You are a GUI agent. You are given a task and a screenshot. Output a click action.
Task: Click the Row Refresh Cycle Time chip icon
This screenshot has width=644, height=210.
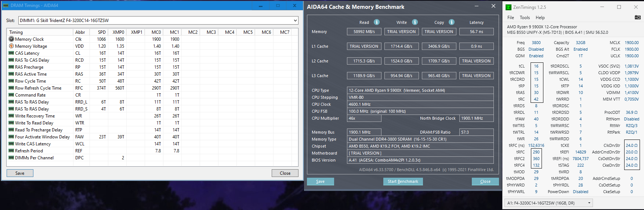coord(11,88)
